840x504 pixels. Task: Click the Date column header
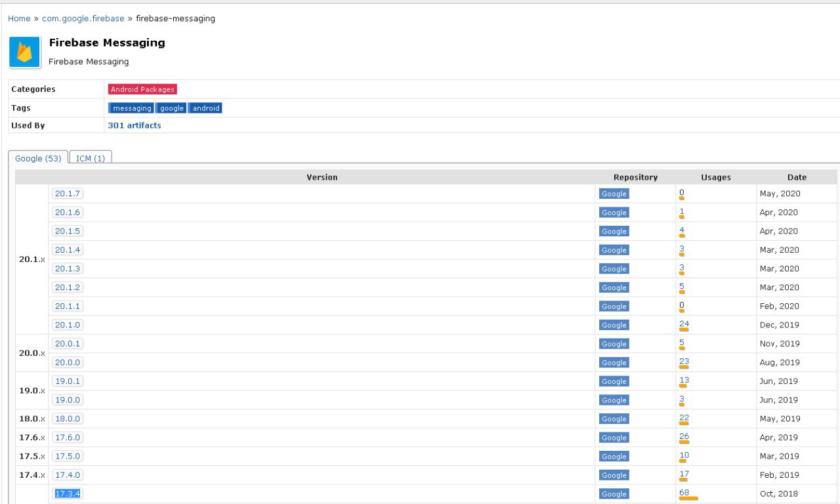[797, 177]
